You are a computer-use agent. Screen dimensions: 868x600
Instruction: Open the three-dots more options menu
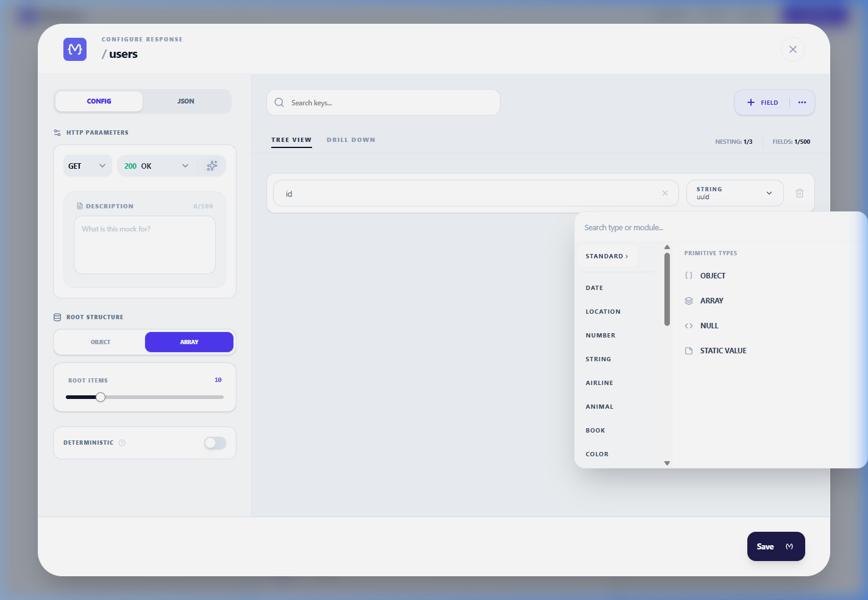802,102
